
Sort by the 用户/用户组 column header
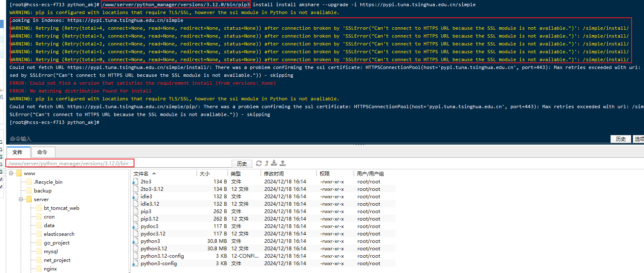[x=374, y=174]
